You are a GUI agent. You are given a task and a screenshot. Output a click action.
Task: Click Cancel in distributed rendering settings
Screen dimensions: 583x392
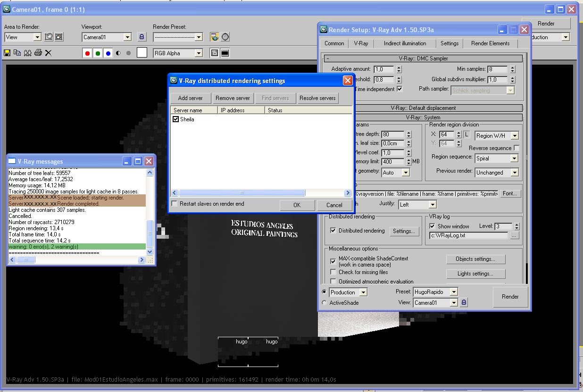pos(334,205)
